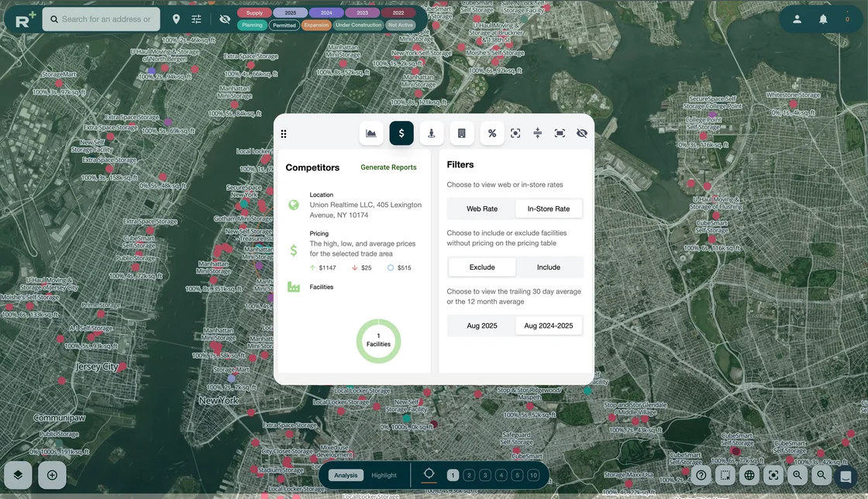The width and height of the screenshot is (868, 499).
Task: Toggle the Planning status chip
Action: coord(253,25)
